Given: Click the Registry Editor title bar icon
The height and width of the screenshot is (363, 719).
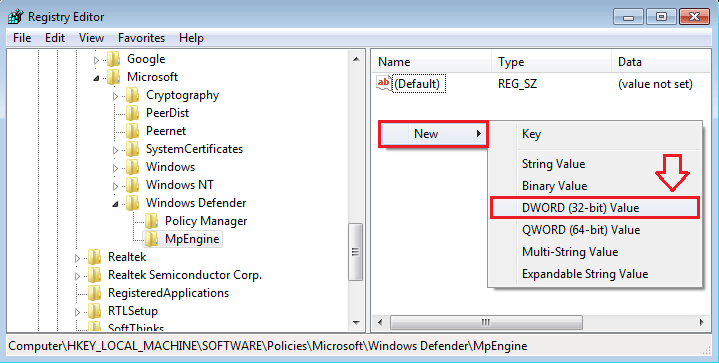Looking at the screenshot, I should pyautogui.click(x=16, y=17).
